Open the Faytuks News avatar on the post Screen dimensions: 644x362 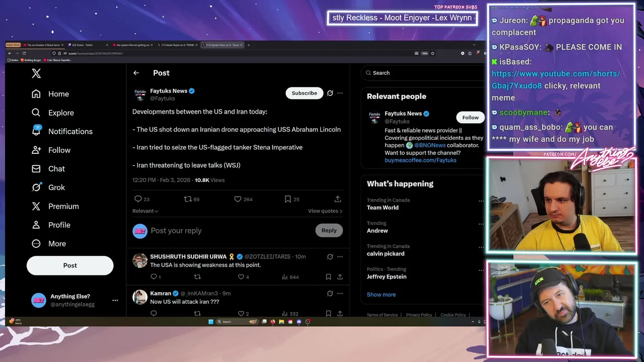click(x=140, y=95)
